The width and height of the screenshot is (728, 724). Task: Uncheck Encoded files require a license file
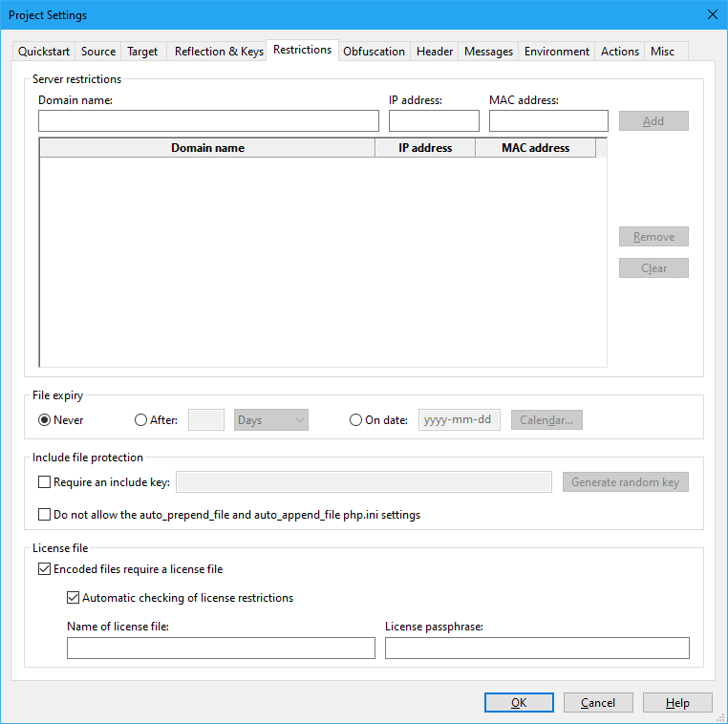tap(44, 569)
